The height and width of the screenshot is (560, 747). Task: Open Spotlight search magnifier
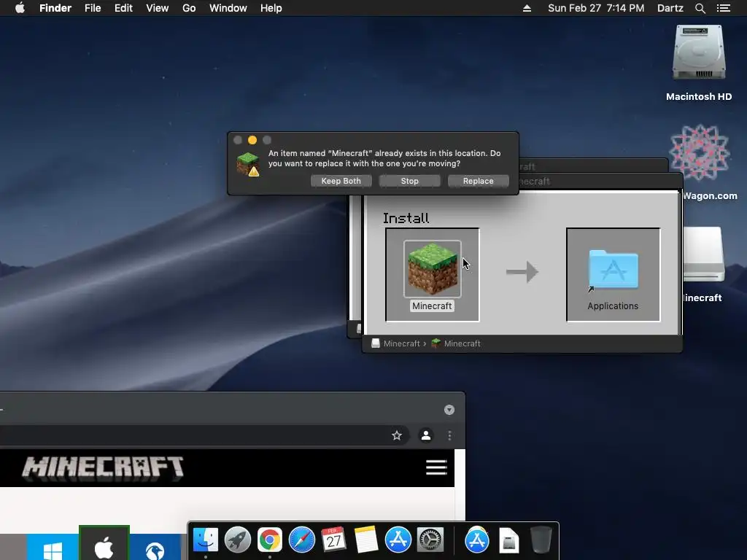(700, 8)
